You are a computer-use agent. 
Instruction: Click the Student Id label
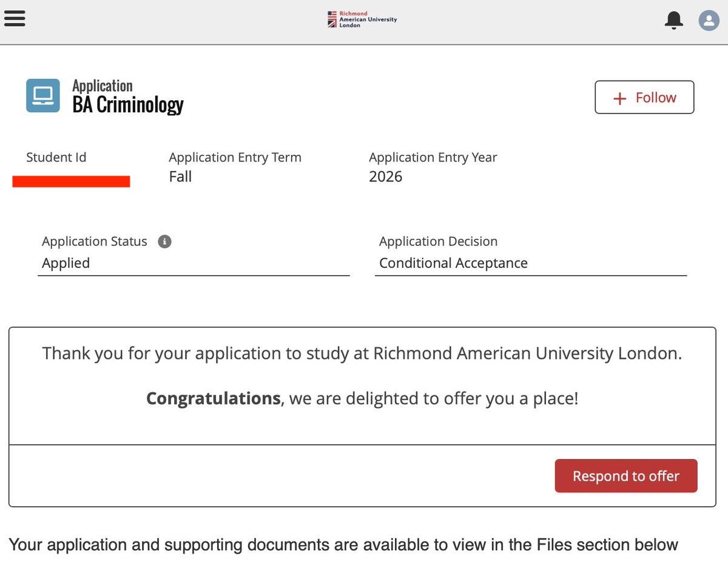click(56, 157)
